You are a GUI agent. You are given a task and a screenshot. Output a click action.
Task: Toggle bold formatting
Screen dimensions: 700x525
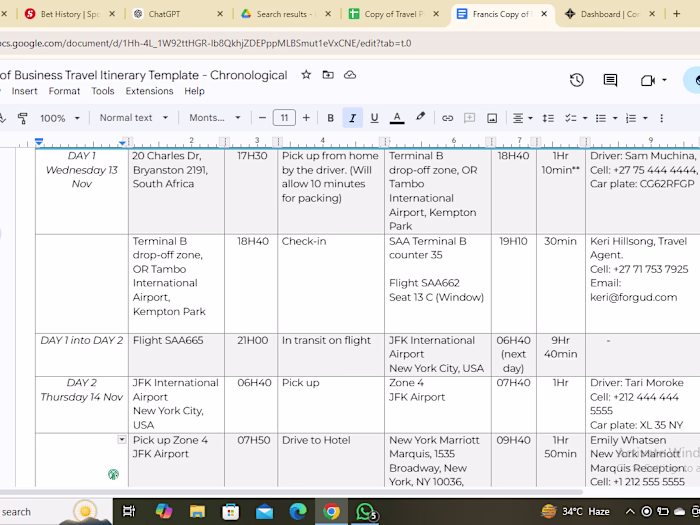[x=330, y=118]
